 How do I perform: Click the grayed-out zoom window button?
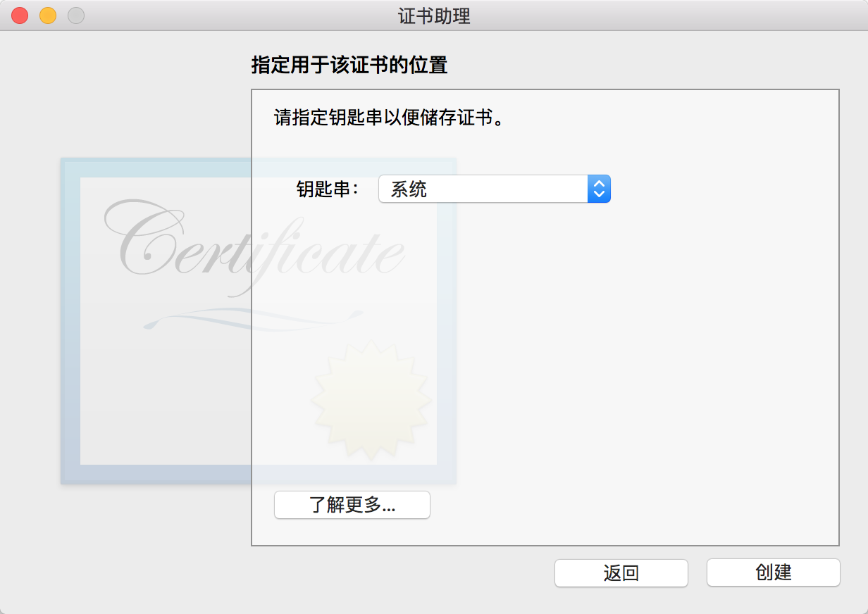click(76, 15)
